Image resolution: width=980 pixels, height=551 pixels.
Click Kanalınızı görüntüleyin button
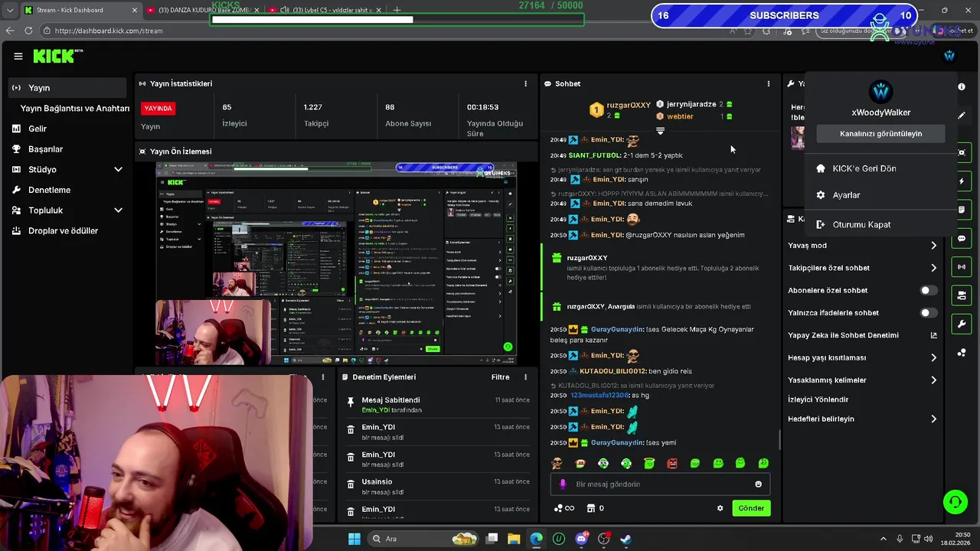coord(880,134)
